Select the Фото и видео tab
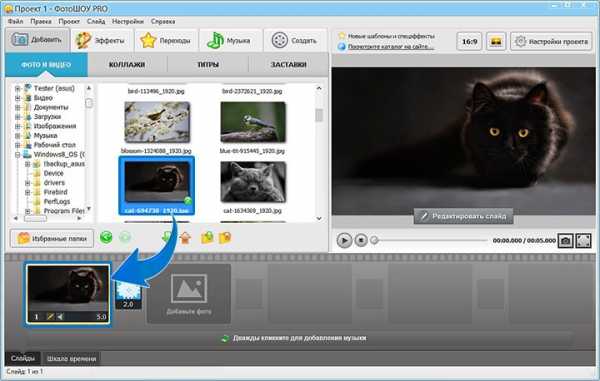Image resolution: width=600 pixels, height=381 pixels. 46,65
